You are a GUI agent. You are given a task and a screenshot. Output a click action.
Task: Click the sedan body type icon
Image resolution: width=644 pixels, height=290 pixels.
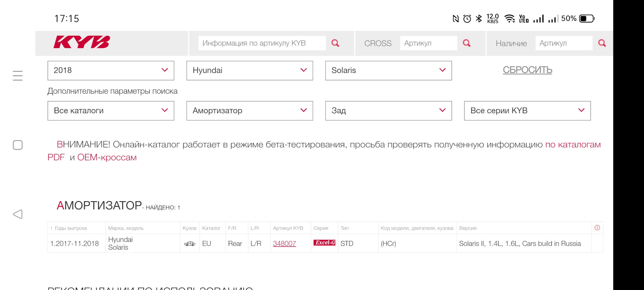pyautogui.click(x=190, y=244)
